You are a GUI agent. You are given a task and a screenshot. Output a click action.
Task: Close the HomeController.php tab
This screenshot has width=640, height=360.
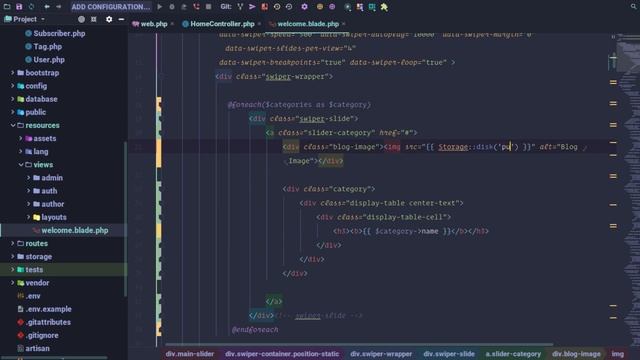(x=259, y=24)
